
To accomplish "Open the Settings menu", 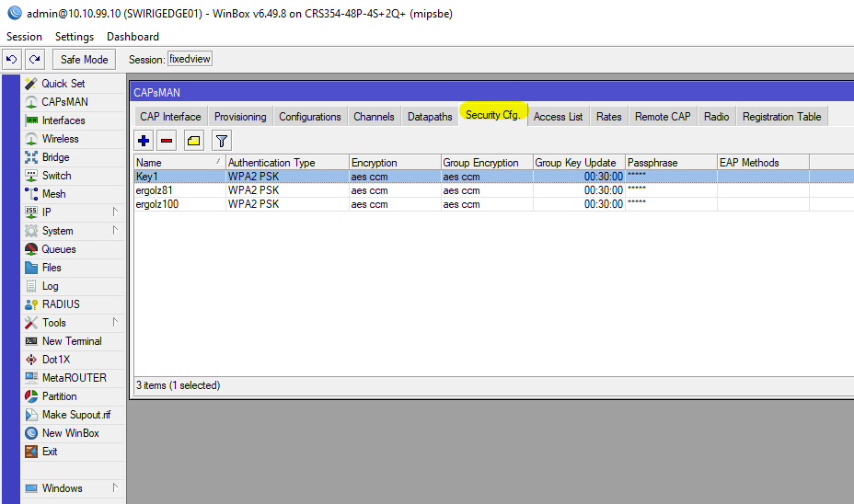I will 74,37.
